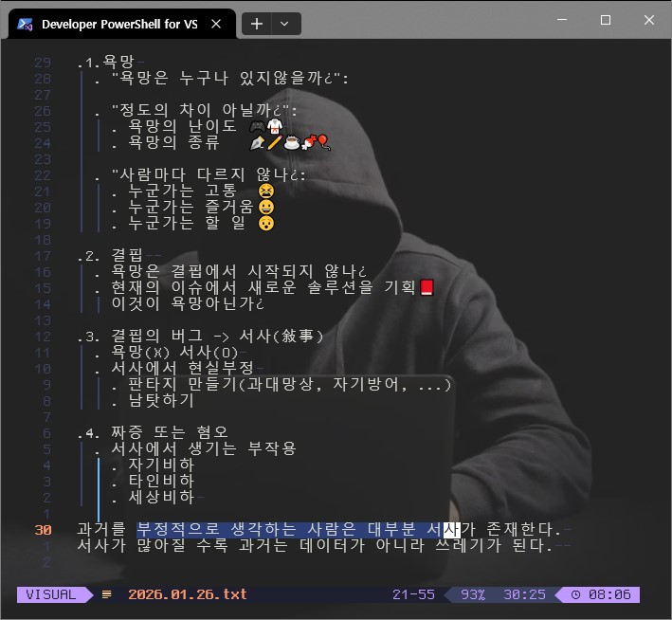Click the 93% position indicator
This screenshot has width=672, height=620.
[472, 594]
